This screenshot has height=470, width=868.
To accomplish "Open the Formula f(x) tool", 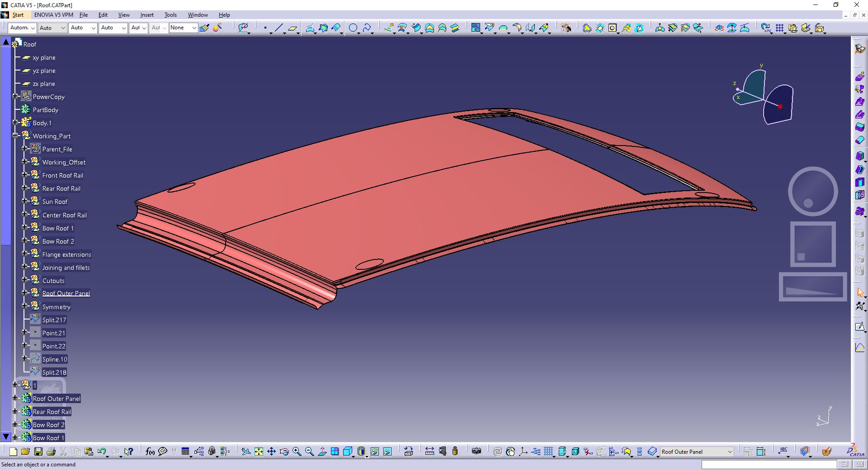I will pyautogui.click(x=150, y=451).
